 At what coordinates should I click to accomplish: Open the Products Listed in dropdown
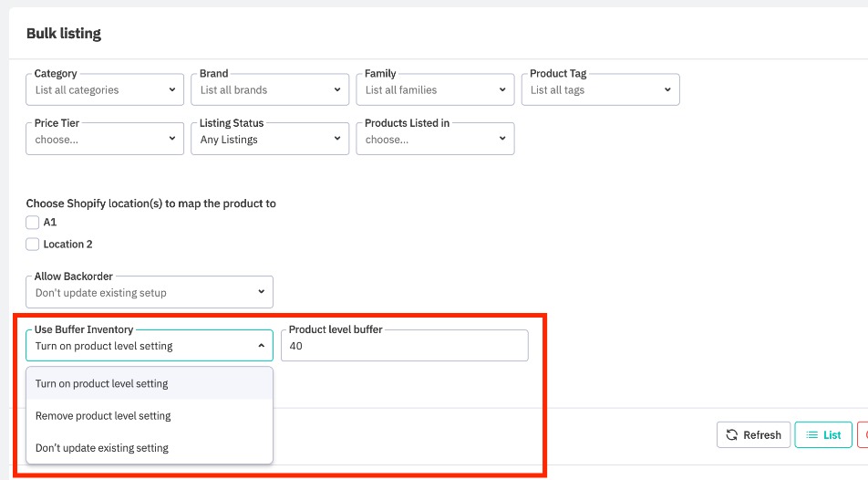pos(435,140)
